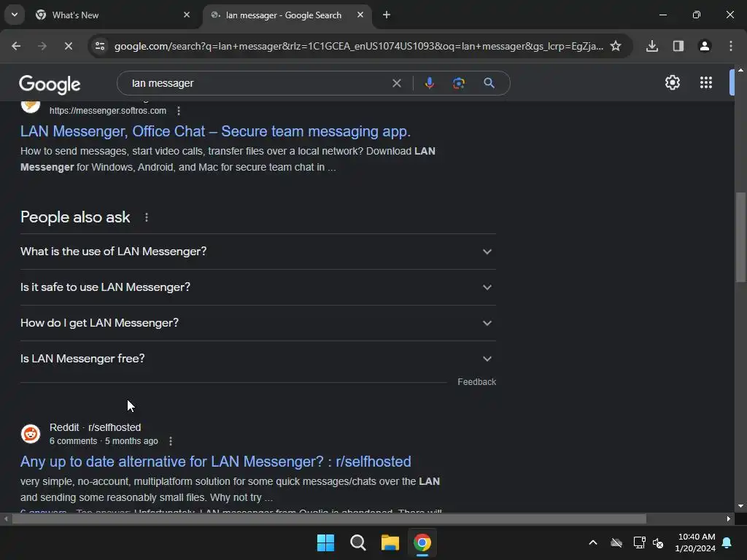
Task: Close the What's New tab
Action: (187, 15)
